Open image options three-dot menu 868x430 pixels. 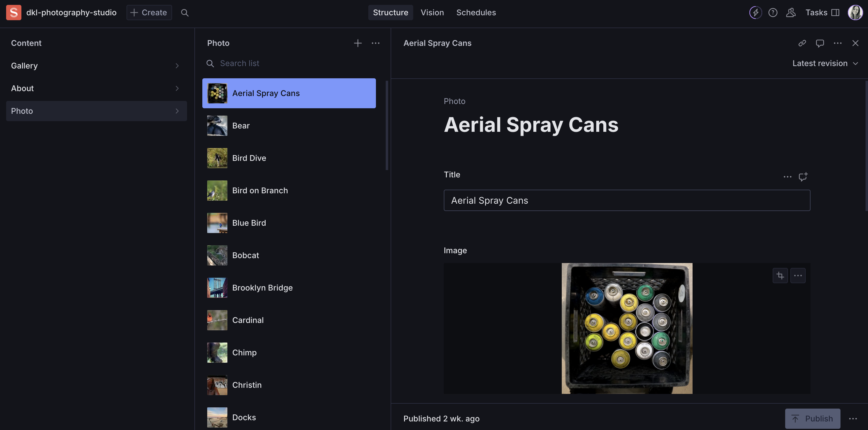pyautogui.click(x=798, y=276)
